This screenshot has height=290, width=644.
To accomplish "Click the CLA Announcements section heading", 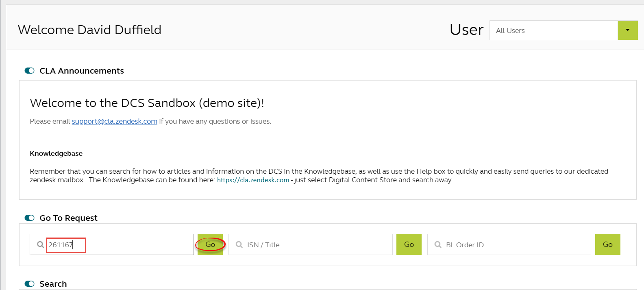I will click(x=81, y=71).
